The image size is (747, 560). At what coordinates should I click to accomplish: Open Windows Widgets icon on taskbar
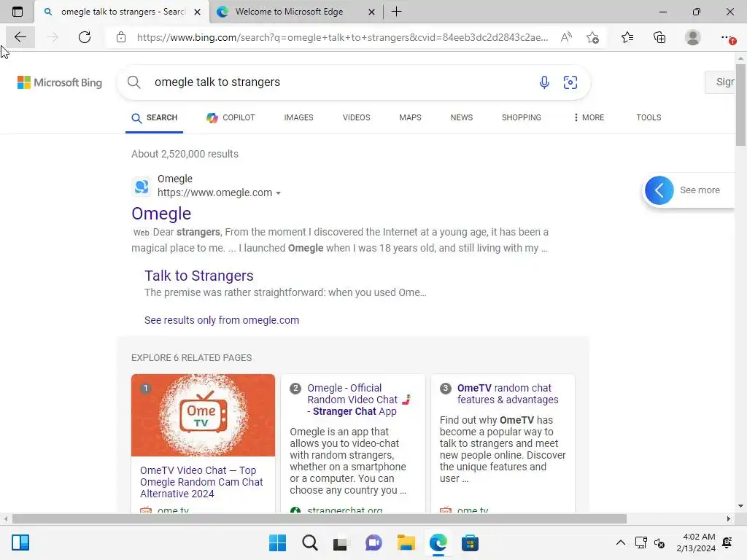click(20, 542)
